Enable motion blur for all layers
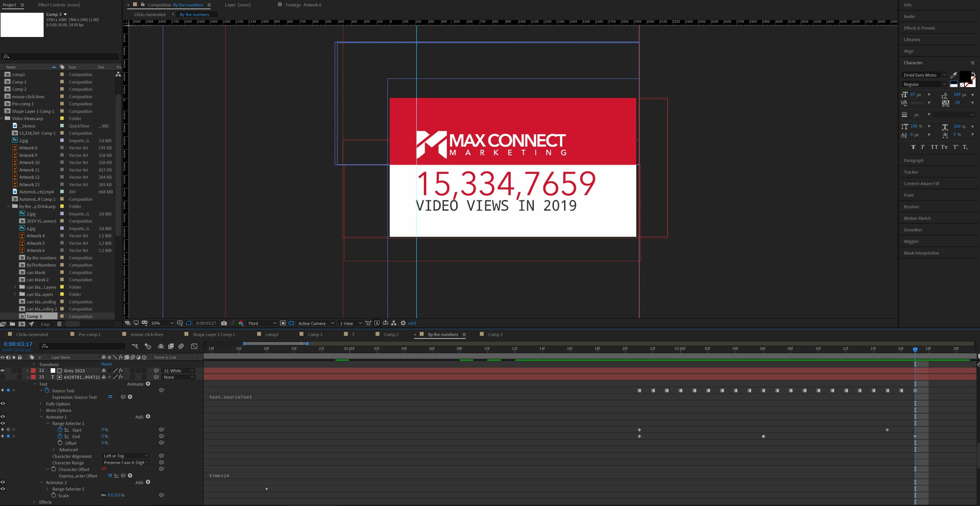This screenshot has height=506, width=980. (181, 346)
